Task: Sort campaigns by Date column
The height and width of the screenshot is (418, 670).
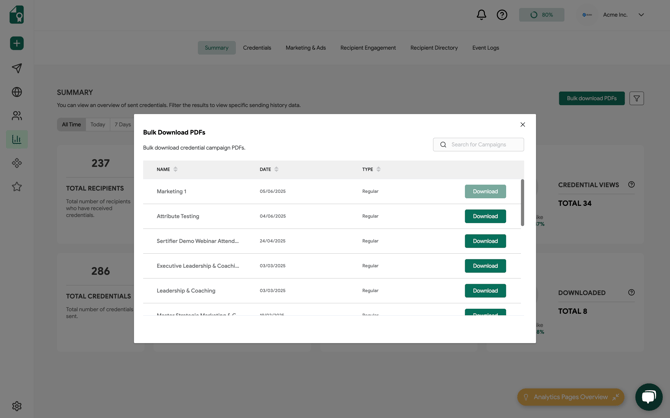Action: click(268, 169)
